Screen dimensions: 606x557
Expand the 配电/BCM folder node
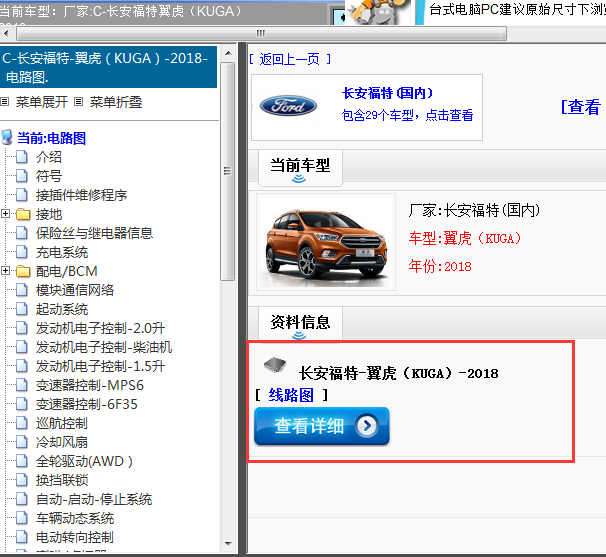click(x=5, y=271)
